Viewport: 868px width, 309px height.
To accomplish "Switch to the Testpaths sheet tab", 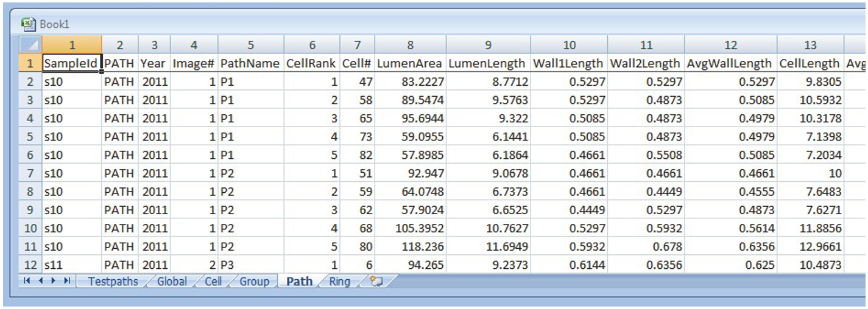I will tap(113, 282).
